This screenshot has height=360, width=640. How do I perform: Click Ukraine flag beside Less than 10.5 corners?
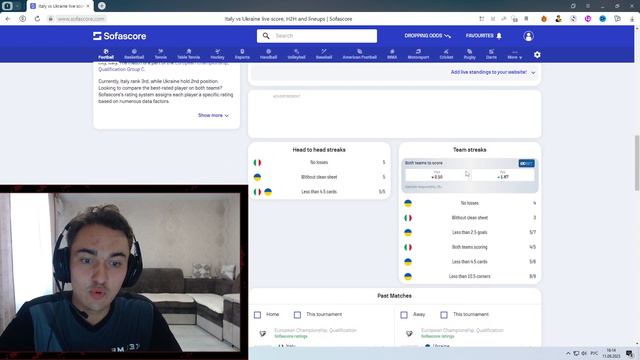tap(408, 277)
